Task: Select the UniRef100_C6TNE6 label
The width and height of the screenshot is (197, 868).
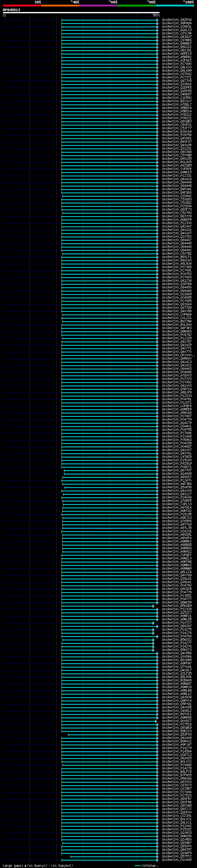Action: 176,40
